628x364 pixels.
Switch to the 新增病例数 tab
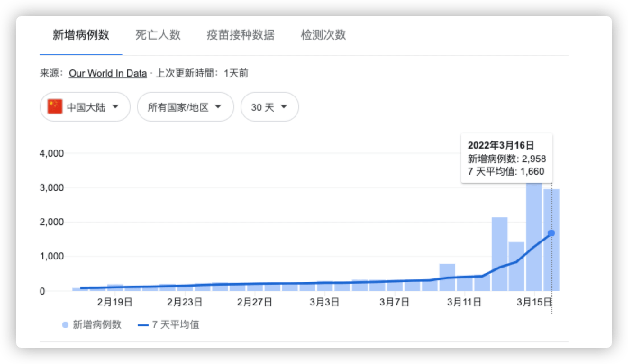point(81,35)
